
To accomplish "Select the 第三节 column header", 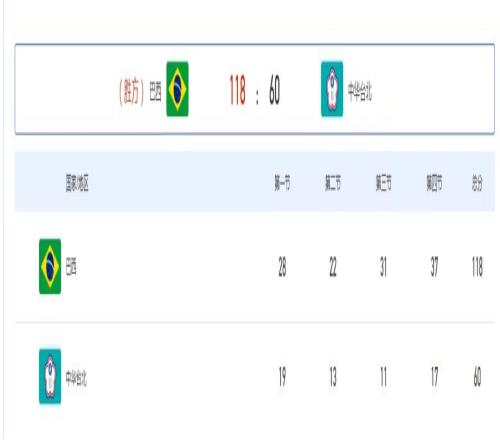I will coord(384,183).
